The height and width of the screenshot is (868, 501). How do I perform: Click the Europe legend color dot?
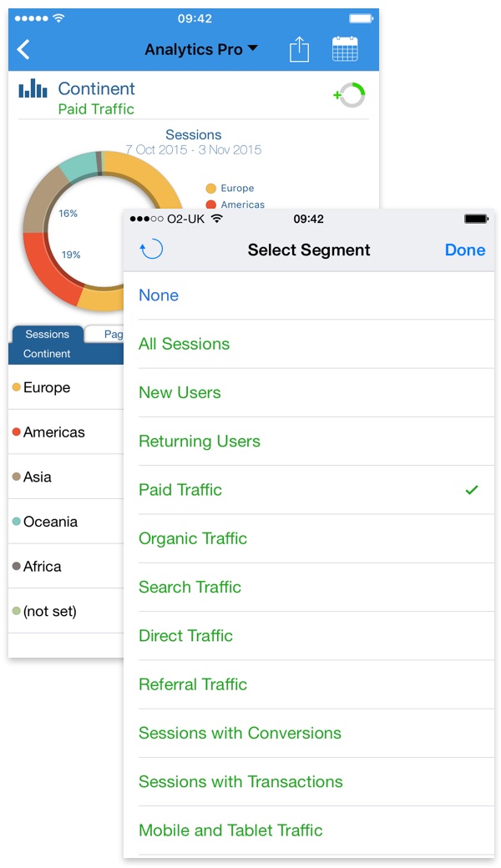point(211,189)
